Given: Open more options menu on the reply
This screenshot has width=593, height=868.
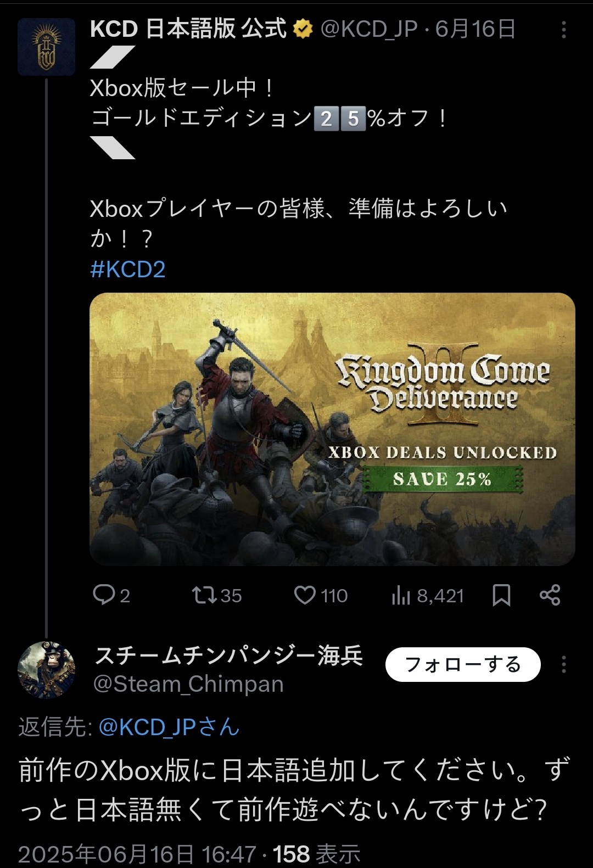Looking at the screenshot, I should (563, 664).
